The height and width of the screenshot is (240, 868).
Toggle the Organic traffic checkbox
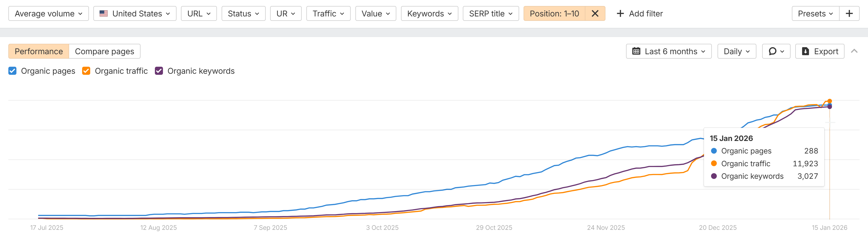point(86,71)
